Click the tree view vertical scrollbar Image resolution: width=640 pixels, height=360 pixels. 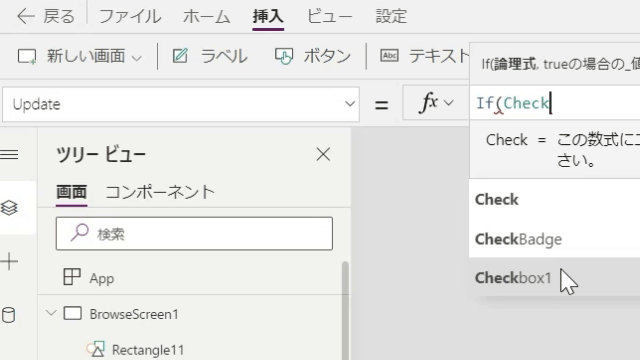pyautogui.click(x=345, y=310)
